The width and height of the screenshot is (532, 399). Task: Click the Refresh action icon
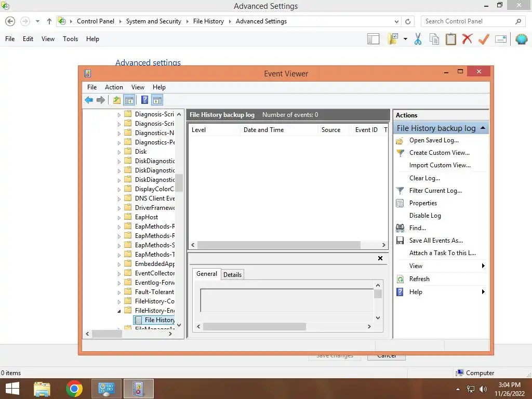click(401, 279)
